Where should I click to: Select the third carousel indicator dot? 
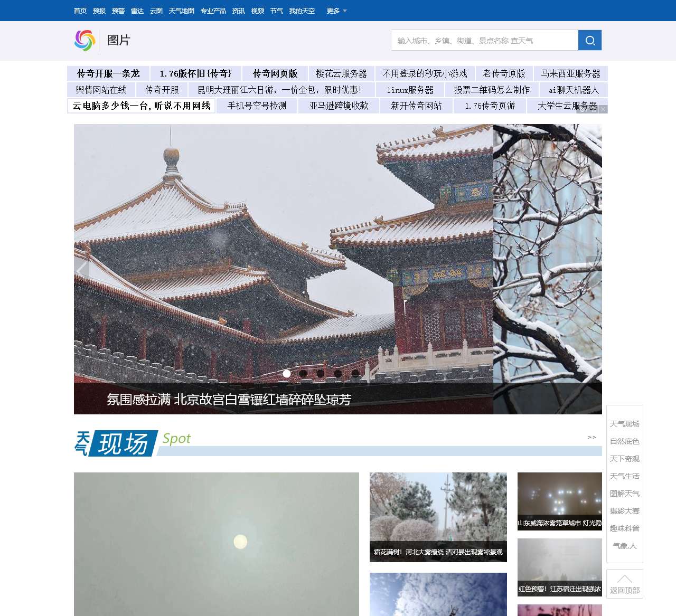tap(321, 374)
